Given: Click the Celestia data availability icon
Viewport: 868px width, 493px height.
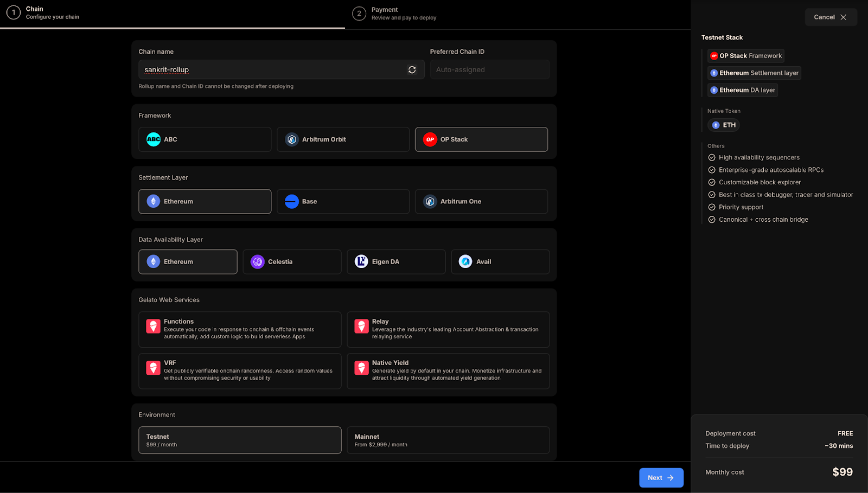Looking at the screenshot, I should tap(257, 261).
